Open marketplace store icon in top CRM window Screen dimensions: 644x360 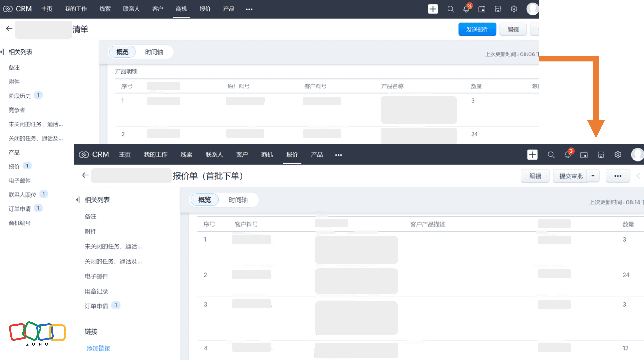point(498,9)
